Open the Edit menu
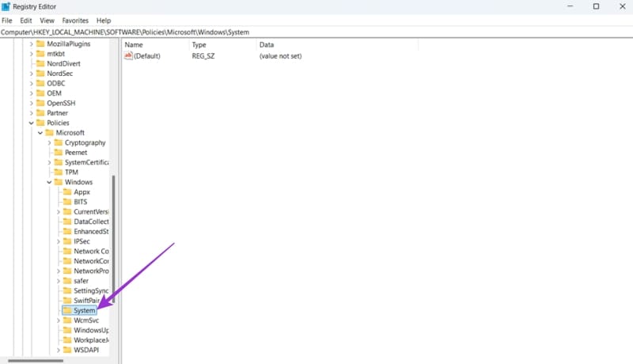 click(26, 20)
